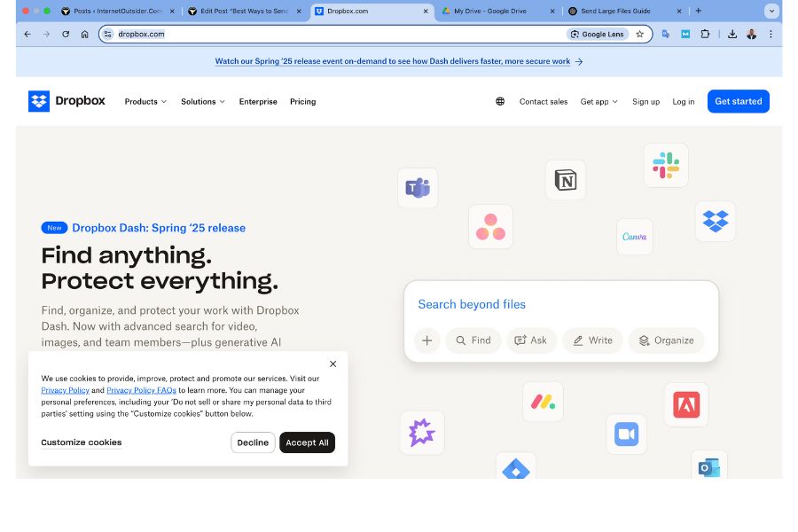The height and width of the screenshot is (532, 798).
Task: Click the site information icon in the address bar
Action: coord(107,34)
